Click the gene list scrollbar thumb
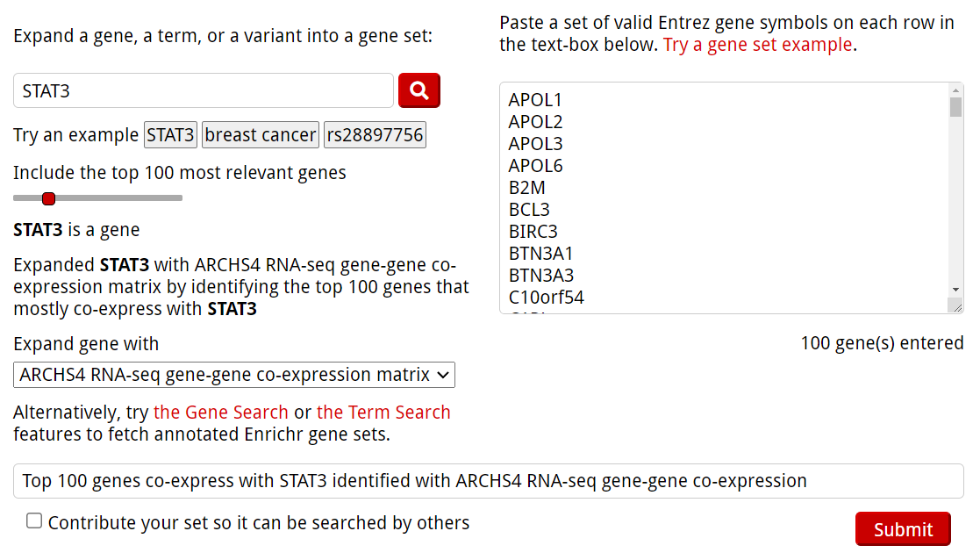980x560 pixels. [955, 106]
